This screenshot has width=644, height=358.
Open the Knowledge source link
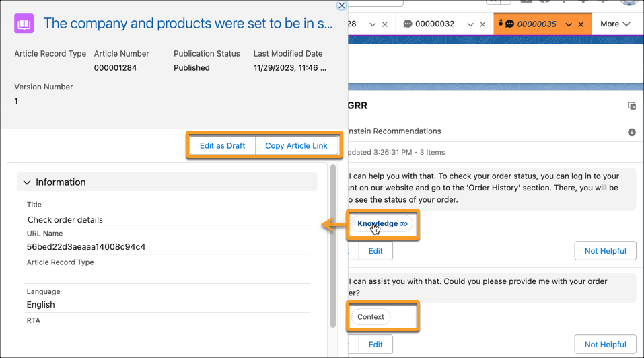point(382,223)
